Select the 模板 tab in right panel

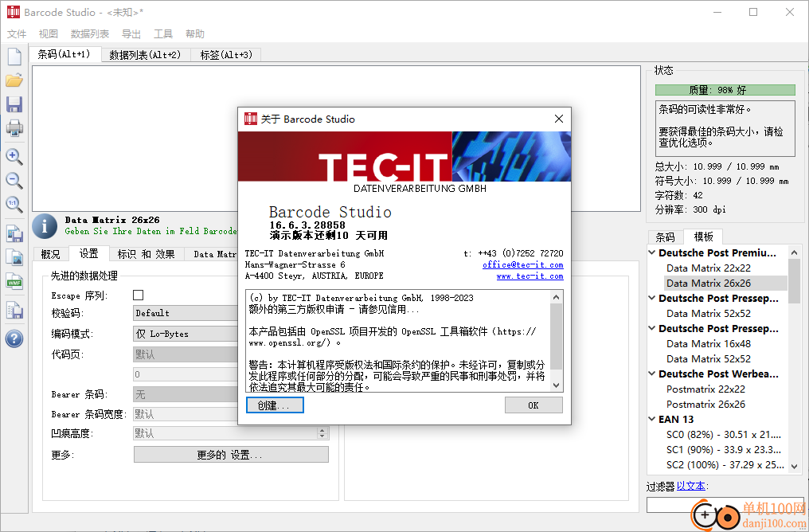(703, 237)
